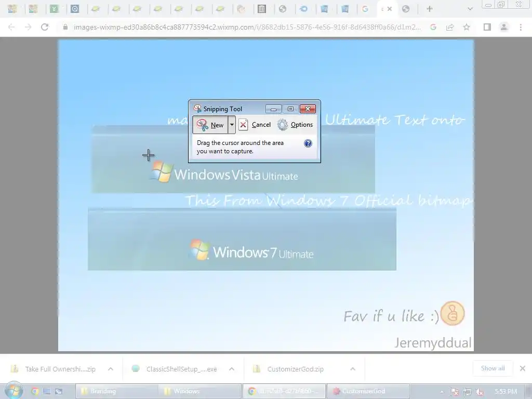The height and width of the screenshot is (399, 532).
Task: Open the Windows Start orb
Action: pyautogui.click(x=14, y=391)
